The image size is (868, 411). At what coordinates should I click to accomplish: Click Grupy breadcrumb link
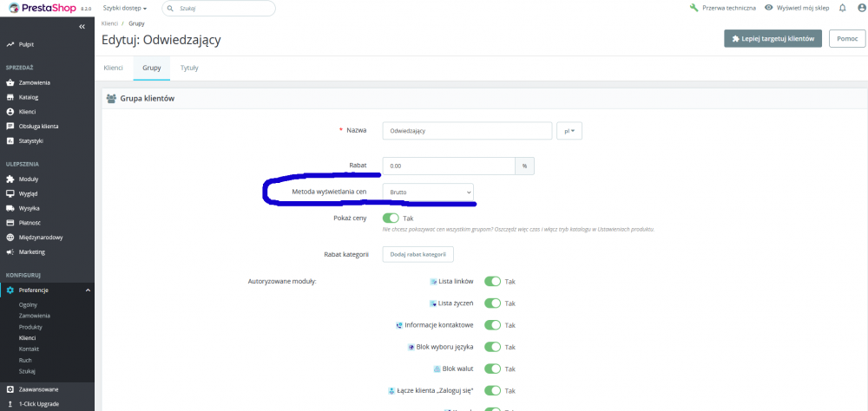coord(137,23)
